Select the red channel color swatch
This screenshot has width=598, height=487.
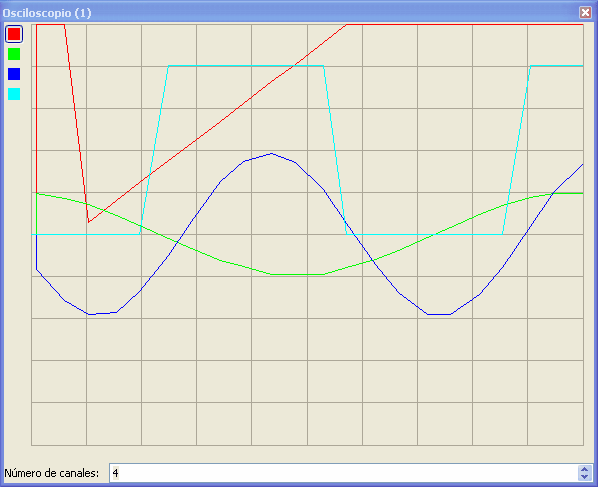[14, 34]
